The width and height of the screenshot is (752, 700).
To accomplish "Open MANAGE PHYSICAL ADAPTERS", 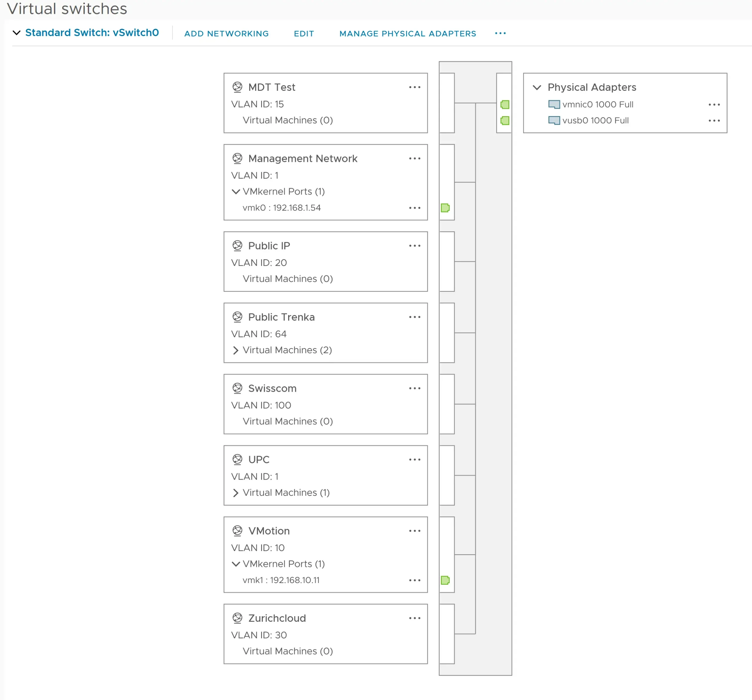I will point(407,34).
